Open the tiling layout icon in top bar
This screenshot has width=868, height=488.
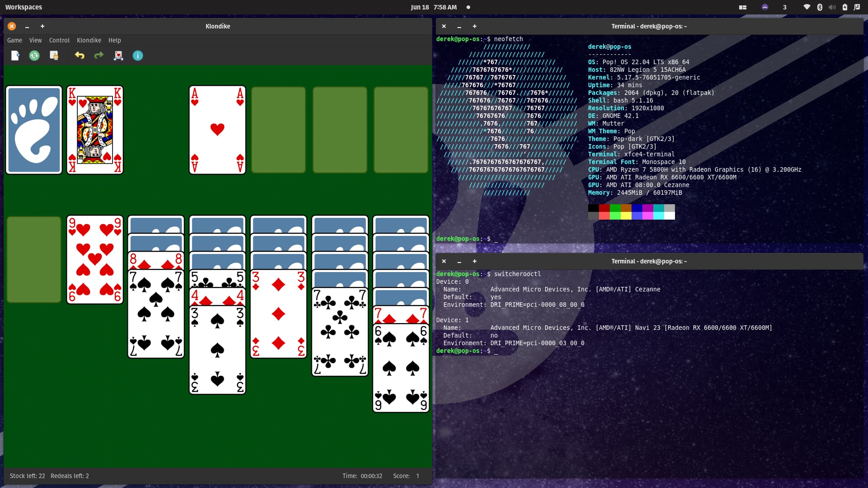[x=743, y=7]
